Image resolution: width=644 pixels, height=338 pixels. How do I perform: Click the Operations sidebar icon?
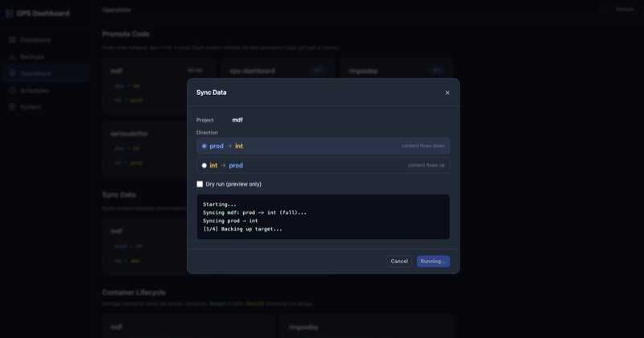click(12, 73)
